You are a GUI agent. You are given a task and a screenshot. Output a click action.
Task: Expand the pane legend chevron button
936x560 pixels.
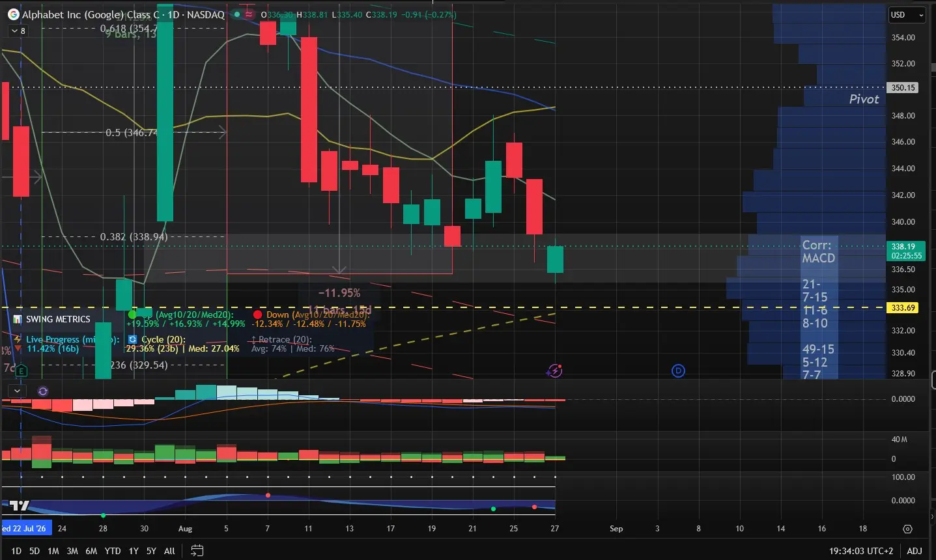(18, 391)
